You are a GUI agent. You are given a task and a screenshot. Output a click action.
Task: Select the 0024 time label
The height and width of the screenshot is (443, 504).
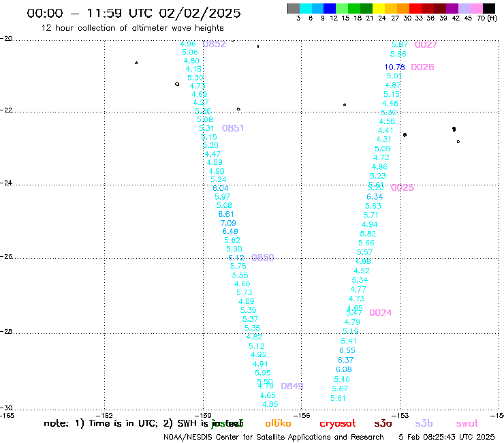pos(381,312)
